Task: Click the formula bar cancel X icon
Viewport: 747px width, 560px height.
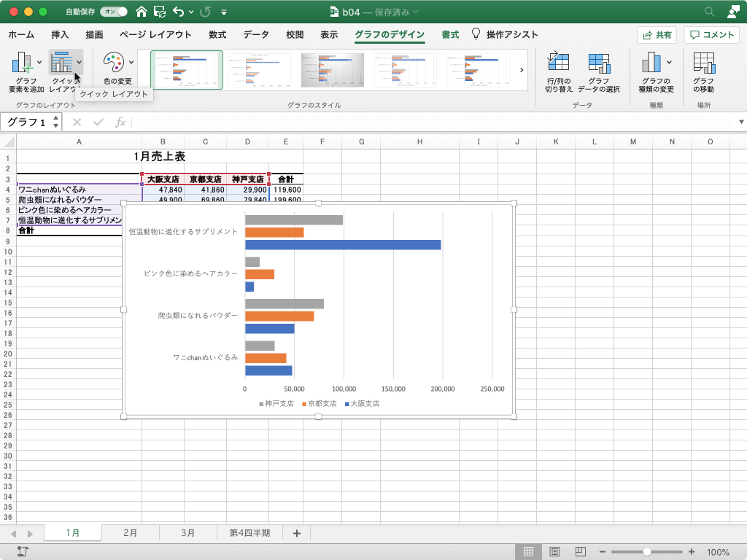Action: 77,122
